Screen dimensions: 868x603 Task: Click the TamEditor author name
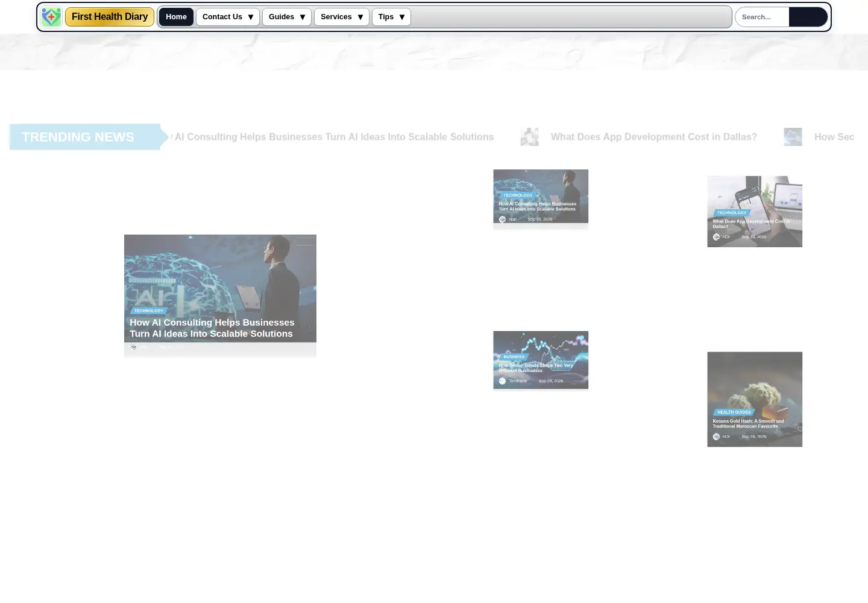click(x=518, y=381)
